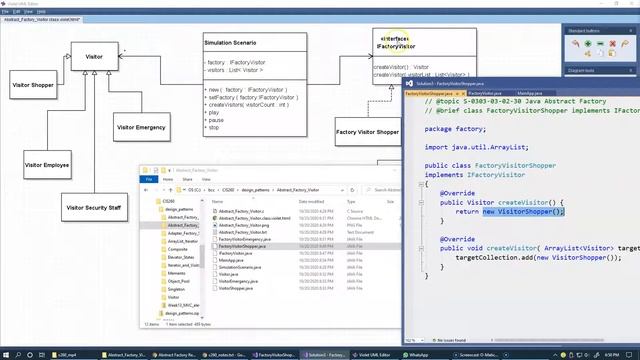Select the VisitorShopper.java file

pos(236,288)
